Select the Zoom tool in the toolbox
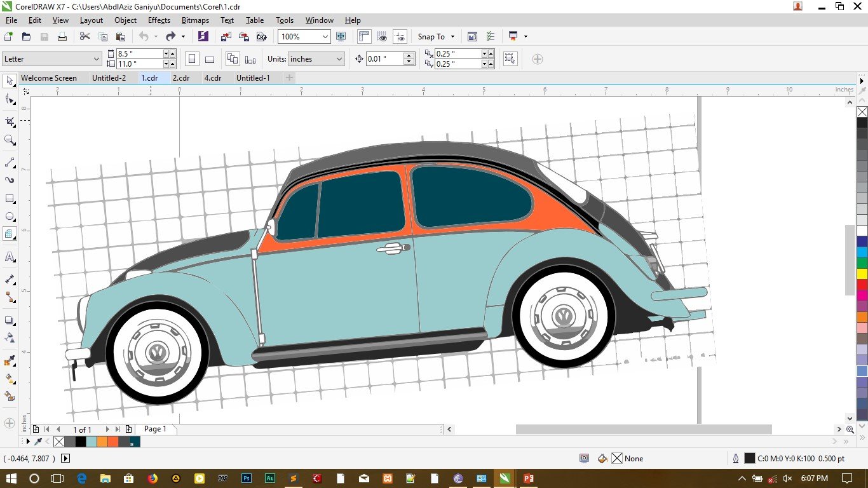The width and height of the screenshot is (868, 488). point(10,140)
